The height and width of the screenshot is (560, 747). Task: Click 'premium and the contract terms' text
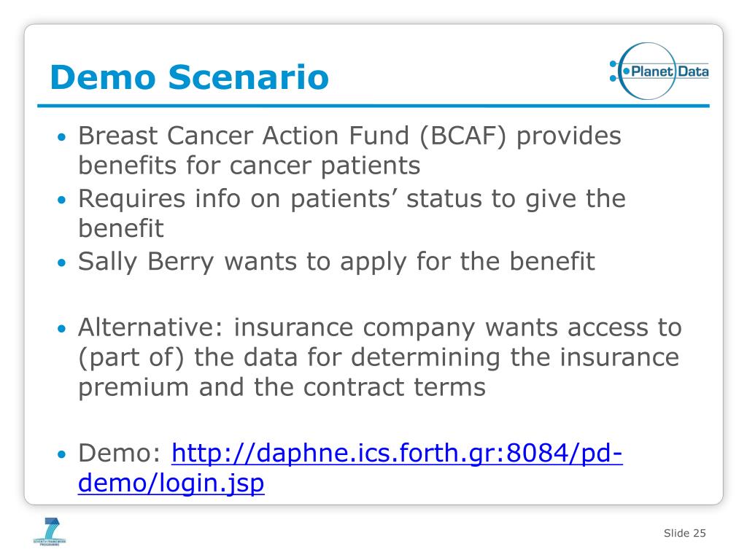[x=282, y=387]
